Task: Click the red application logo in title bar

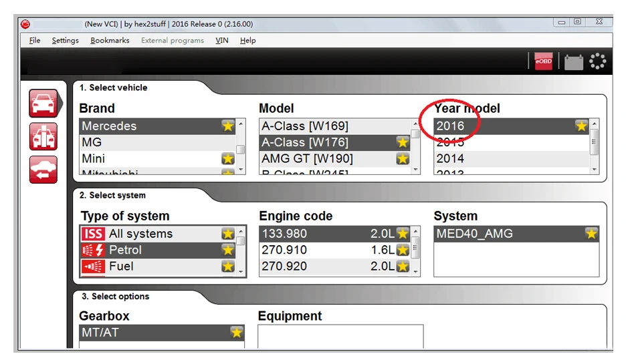Action: [25, 24]
